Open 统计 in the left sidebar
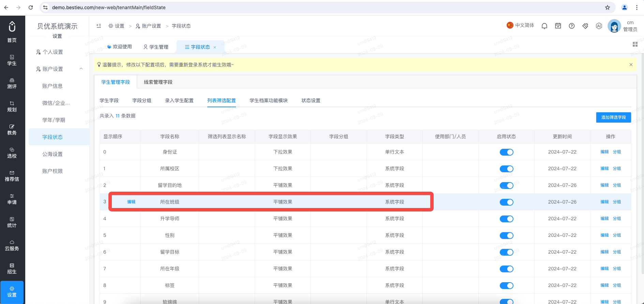Viewport: 644px width, 304px height. tap(12, 223)
